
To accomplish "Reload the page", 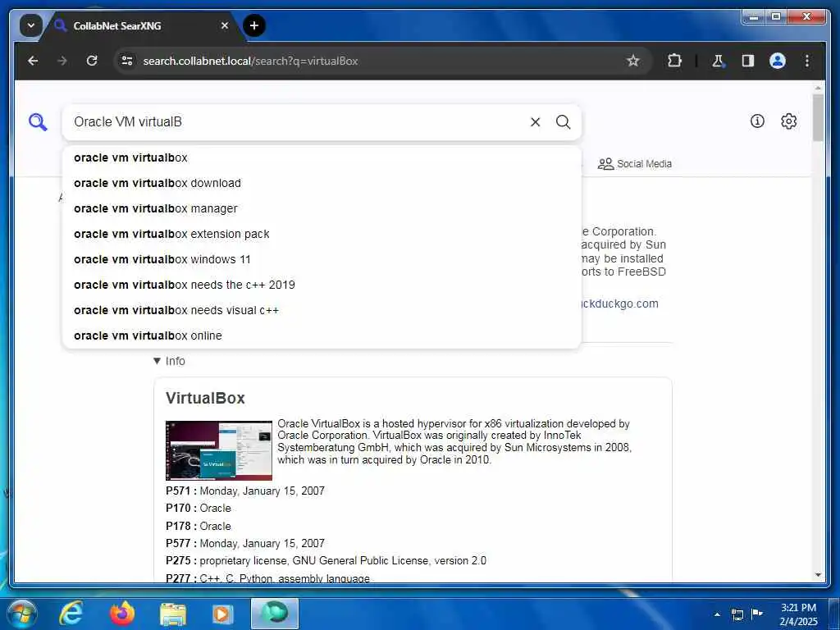I will (92, 61).
